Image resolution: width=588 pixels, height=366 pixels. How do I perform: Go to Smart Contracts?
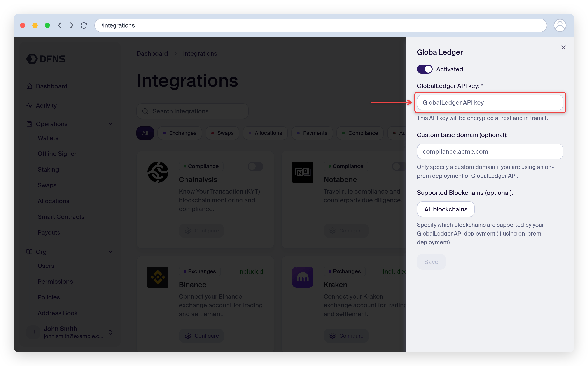tap(61, 217)
